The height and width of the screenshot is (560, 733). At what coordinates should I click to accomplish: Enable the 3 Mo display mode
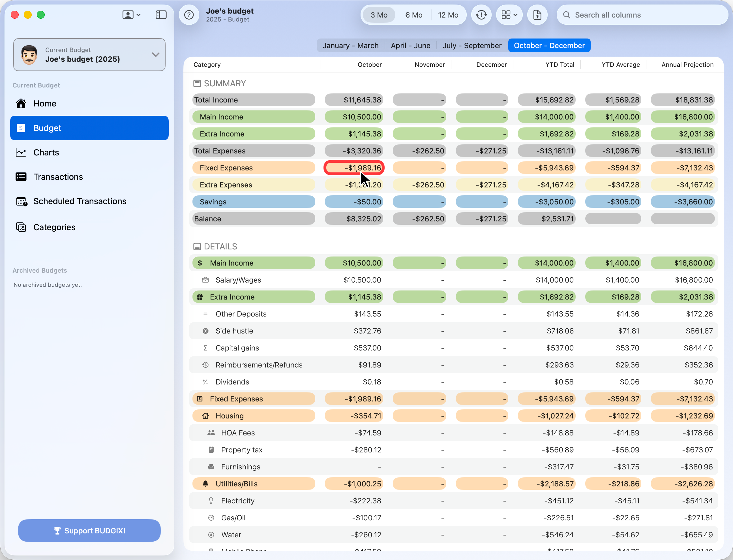[x=378, y=15]
